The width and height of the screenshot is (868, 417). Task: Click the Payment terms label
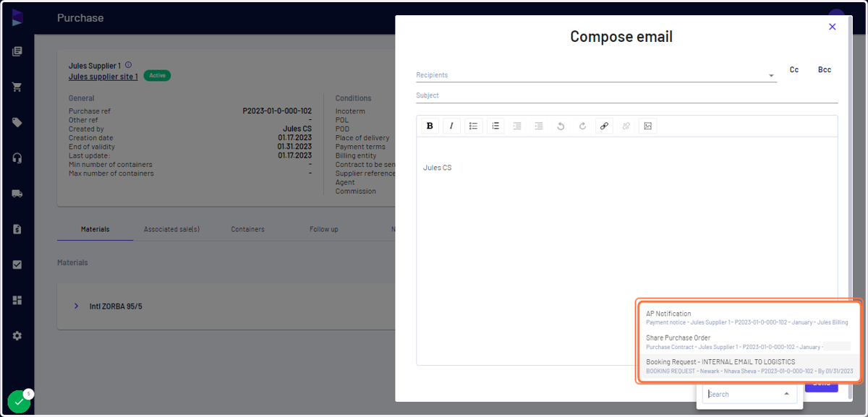click(x=360, y=147)
